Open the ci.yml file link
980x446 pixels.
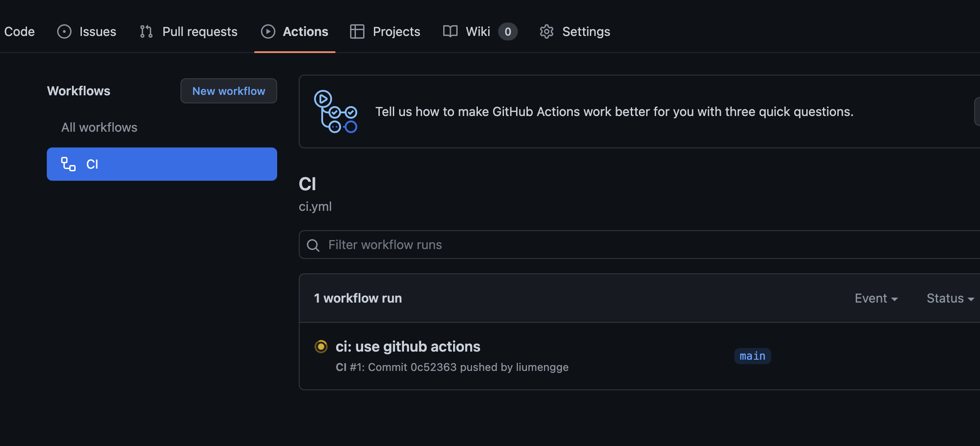315,206
